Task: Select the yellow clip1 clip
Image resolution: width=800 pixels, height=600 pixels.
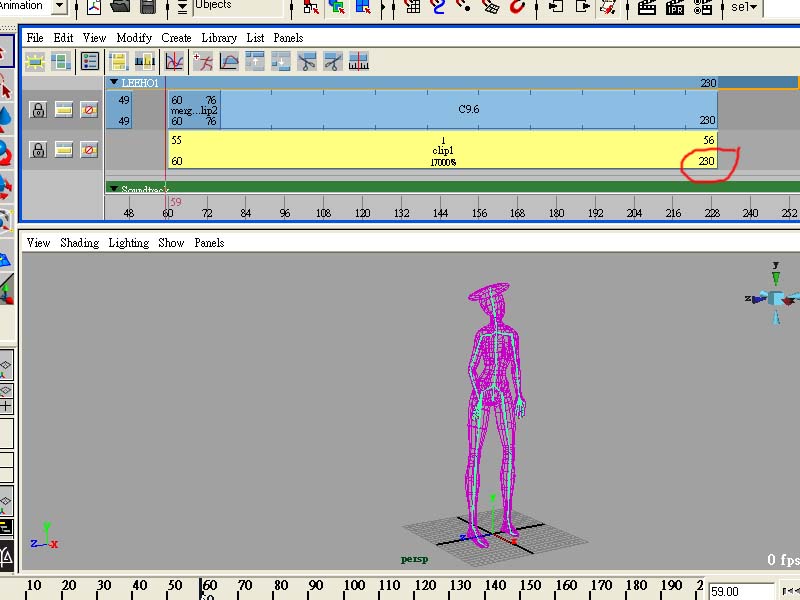Action: [x=442, y=150]
